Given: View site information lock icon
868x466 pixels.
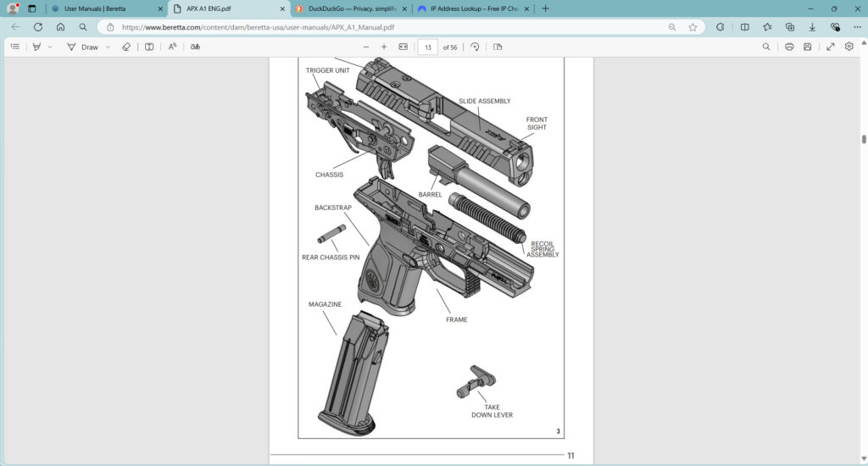Looking at the screenshot, I should pos(110,27).
